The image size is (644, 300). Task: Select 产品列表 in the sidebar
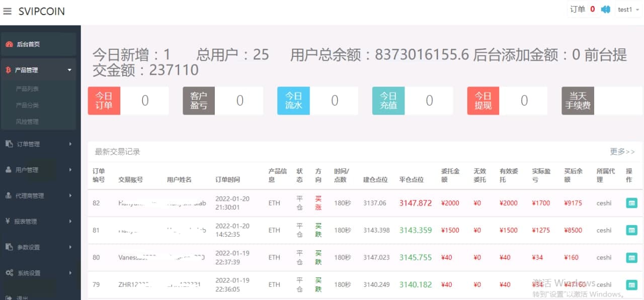coord(27,89)
